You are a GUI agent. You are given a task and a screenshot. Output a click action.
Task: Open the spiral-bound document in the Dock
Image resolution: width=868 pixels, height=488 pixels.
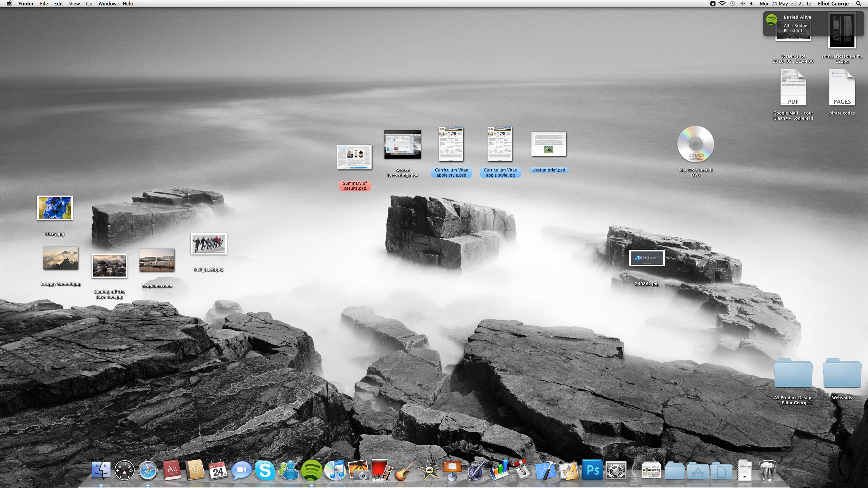(x=745, y=470)
